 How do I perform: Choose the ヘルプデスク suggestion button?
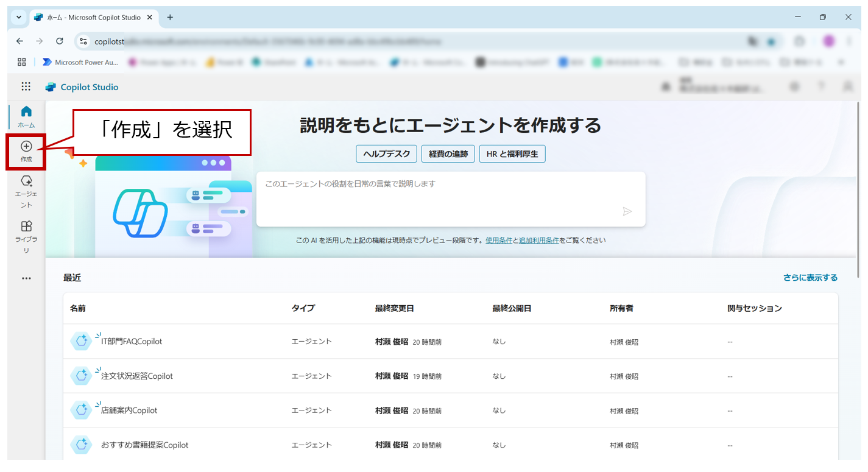pos(387,154)
